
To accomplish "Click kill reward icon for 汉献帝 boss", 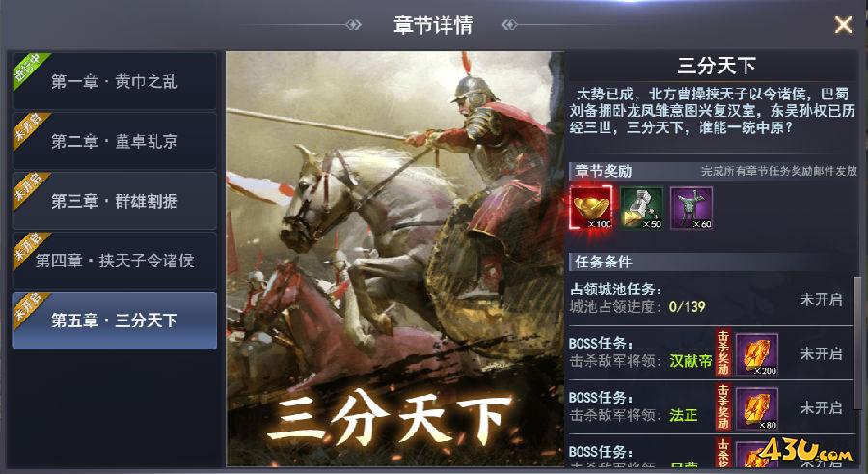I will 757,355.
